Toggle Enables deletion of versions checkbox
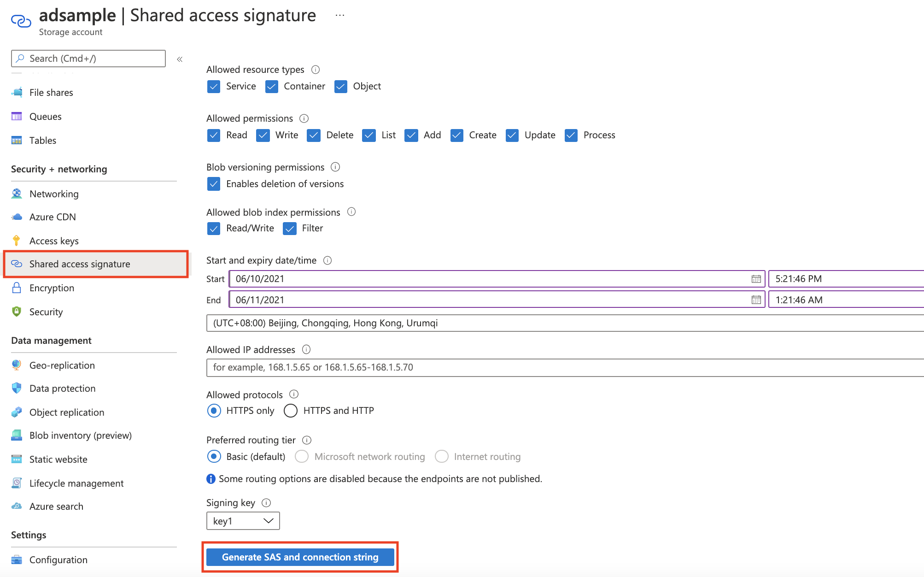The width and height of the screenshot is (924, 577). 214,184
